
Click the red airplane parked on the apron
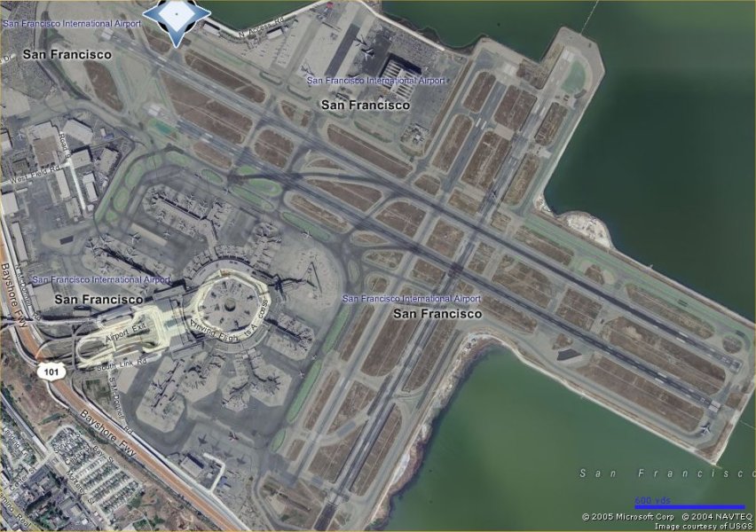pyautogui.click(x=234, y=436)
